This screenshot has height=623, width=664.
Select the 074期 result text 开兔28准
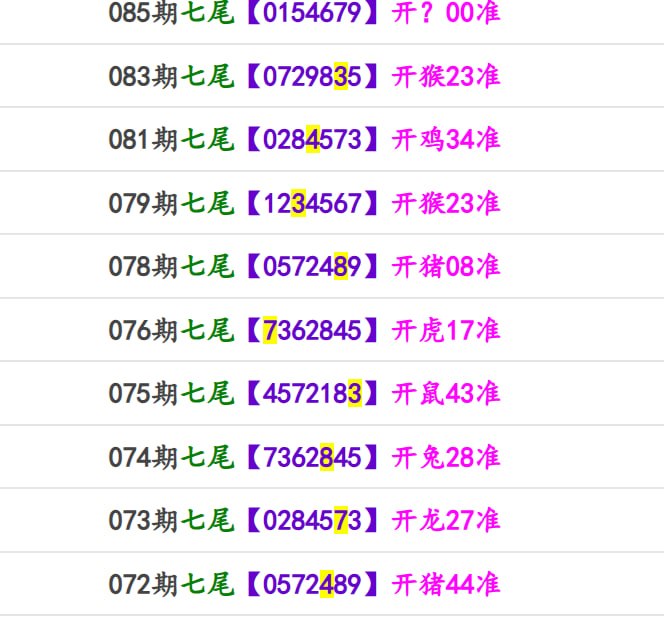[x=446, y=457]
